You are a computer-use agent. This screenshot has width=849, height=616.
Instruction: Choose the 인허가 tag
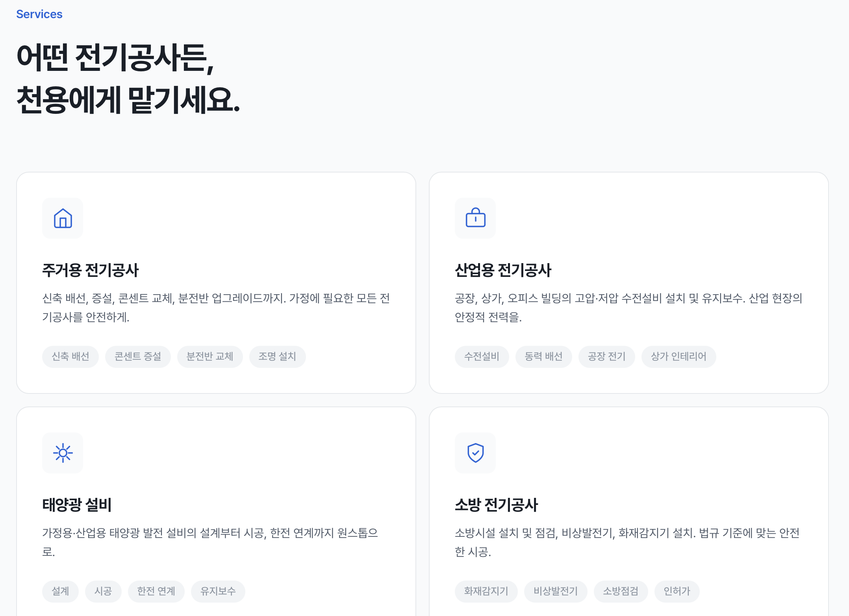677,591
